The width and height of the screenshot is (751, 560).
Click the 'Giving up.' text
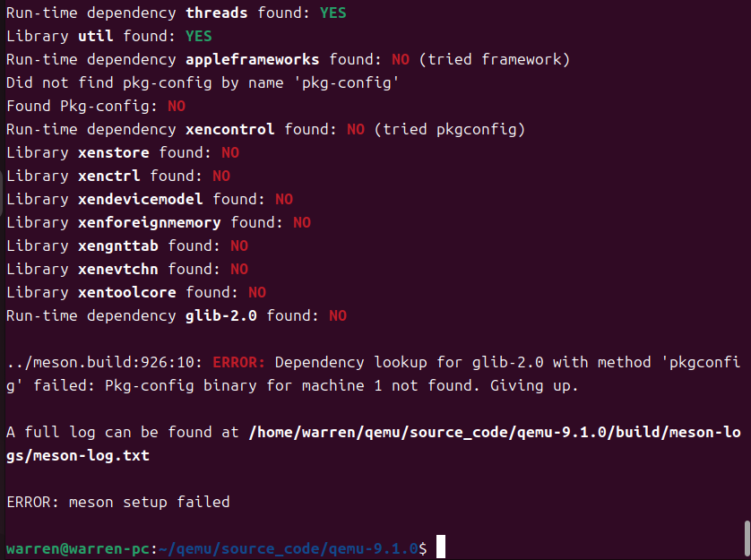pos(534,386)
